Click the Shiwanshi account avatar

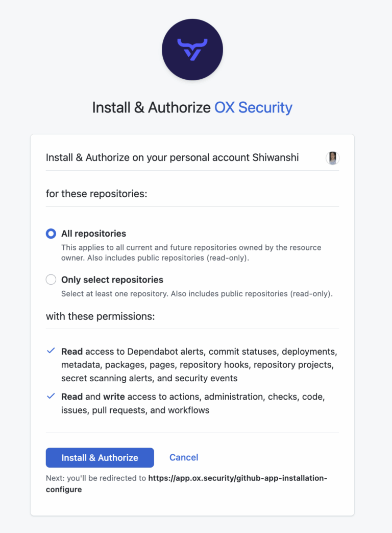(333, 158)
